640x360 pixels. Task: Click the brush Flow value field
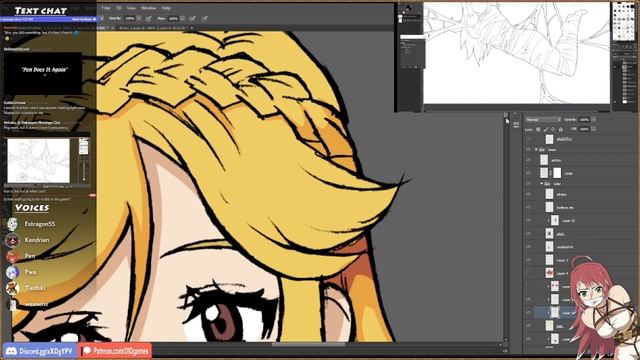coord(173,18)
